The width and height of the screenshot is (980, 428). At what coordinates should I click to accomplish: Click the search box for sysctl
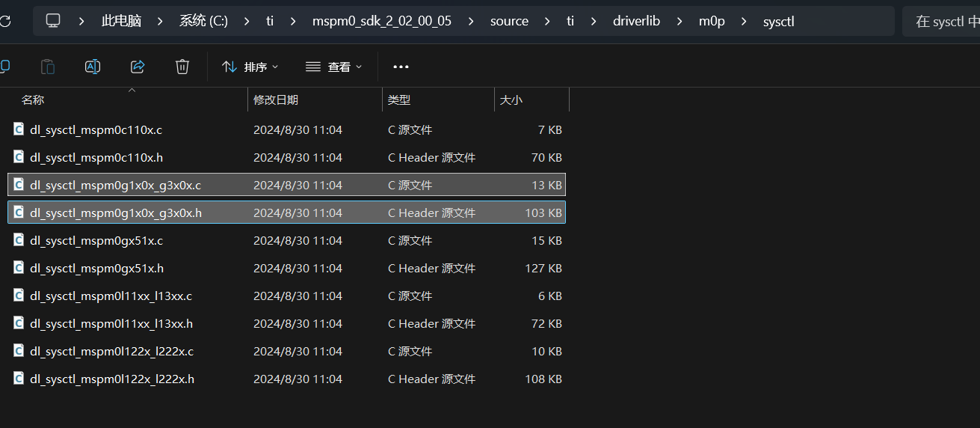(943, 22)
